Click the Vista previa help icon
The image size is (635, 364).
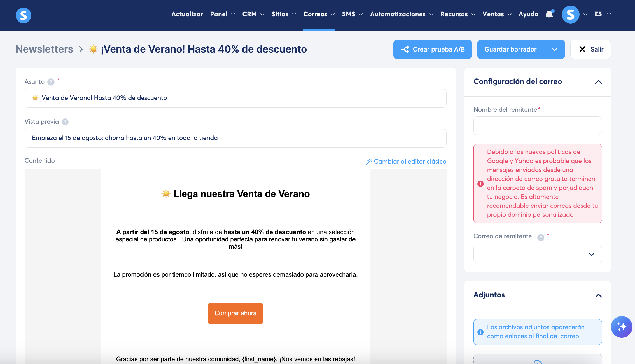(65, 122)
